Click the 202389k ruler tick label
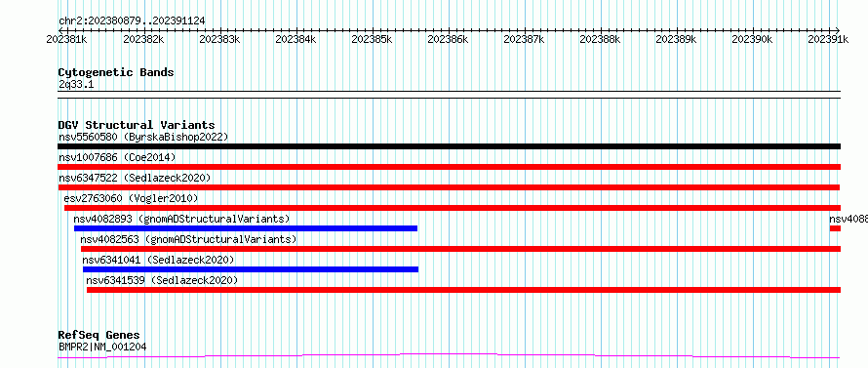The image size is (868, 368). [677, 39]
